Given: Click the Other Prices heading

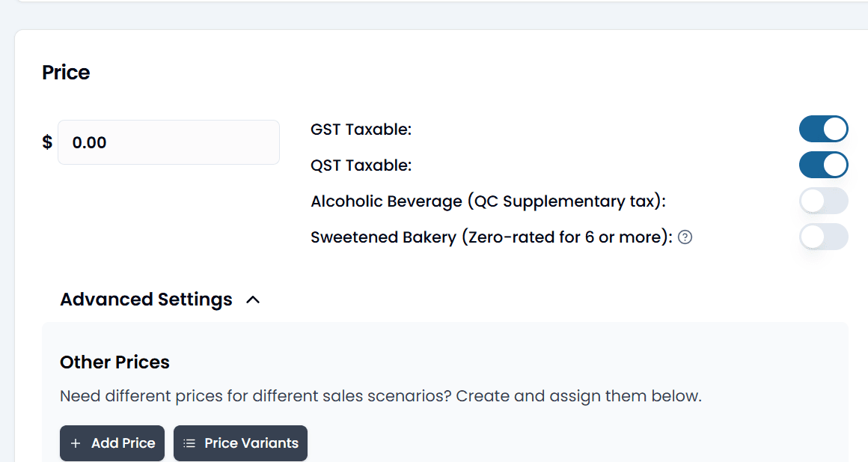Looking at the screenshot, I should pyautogui.click(x=114, y=362).
